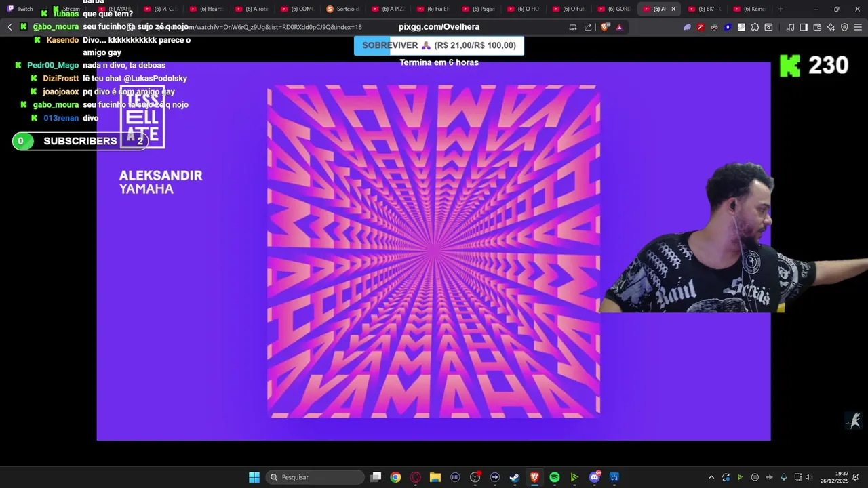Click chat username DiziFrostt

click(60, 78)
